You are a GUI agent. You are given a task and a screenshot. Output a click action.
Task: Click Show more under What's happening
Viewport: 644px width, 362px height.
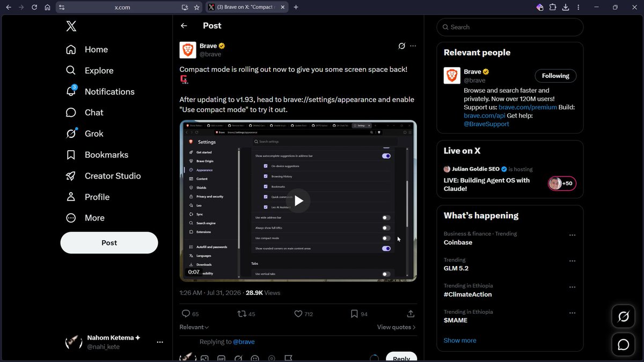tap(460, 341)
